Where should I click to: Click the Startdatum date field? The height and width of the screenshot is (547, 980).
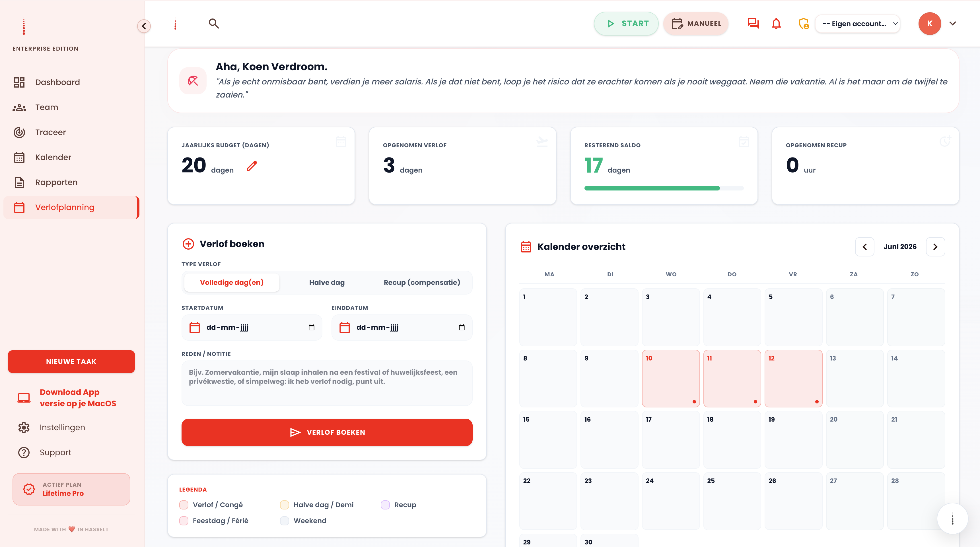252,327
